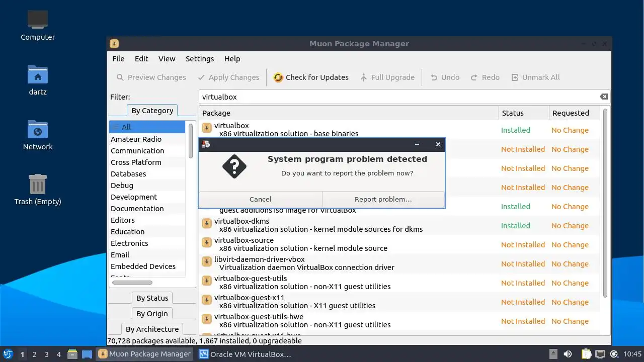Switch to the By Status tab
Image resolution: width=644 pixels, height=362 pixels.
pos(152,298)
